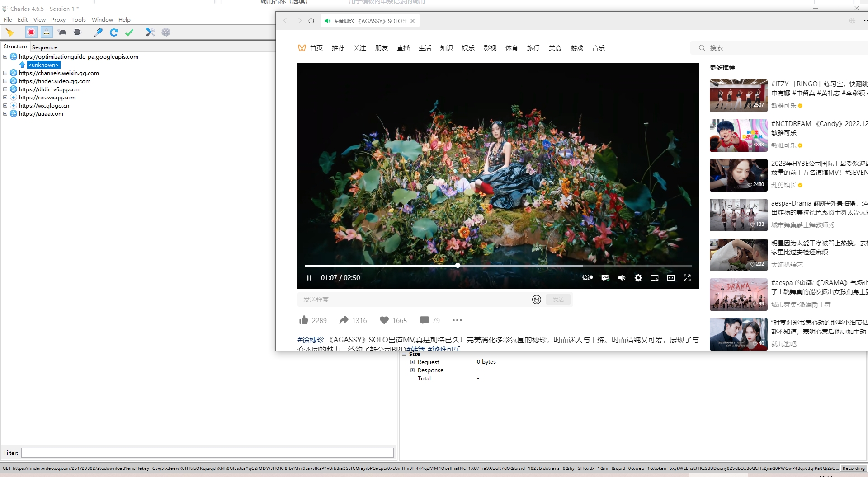Collapse the optimizationguide-pa.googleapis.com node
The image size is (868, 477).
tap(5, 57)
